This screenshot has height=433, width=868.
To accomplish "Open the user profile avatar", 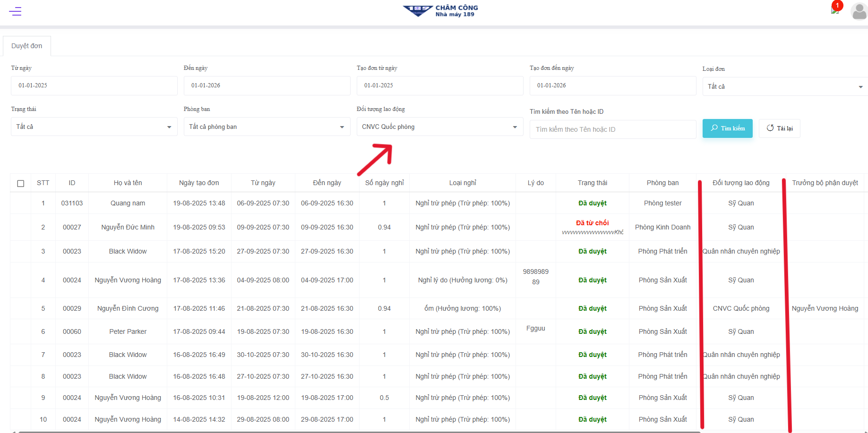I will pyautogui.click(x=859, y=11).
